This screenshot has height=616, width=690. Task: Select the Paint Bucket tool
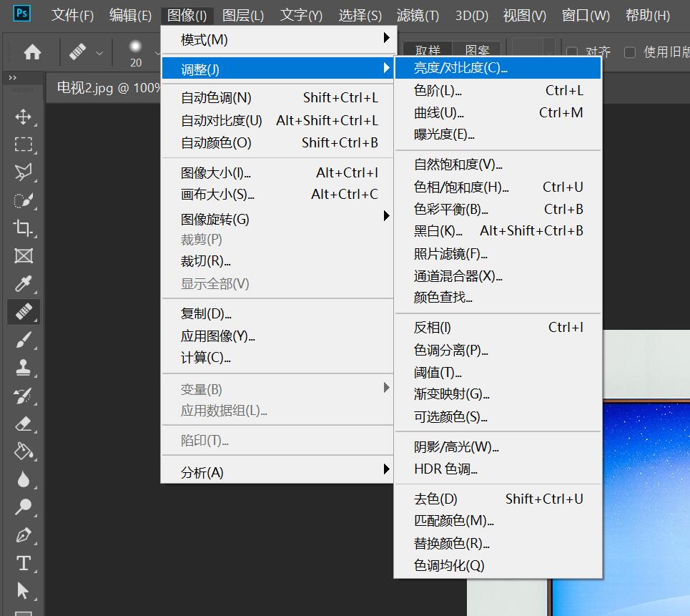coord(24,451)
